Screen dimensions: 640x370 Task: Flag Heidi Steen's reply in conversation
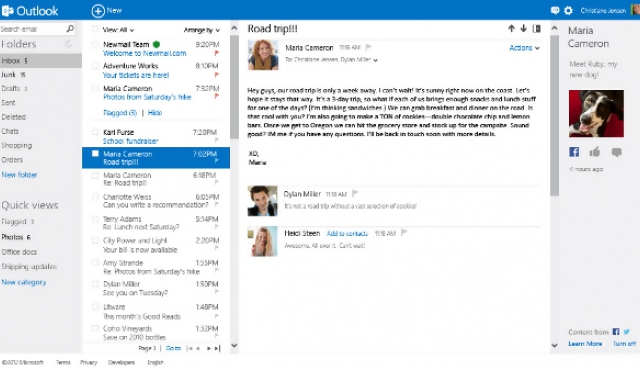point(404,233)
